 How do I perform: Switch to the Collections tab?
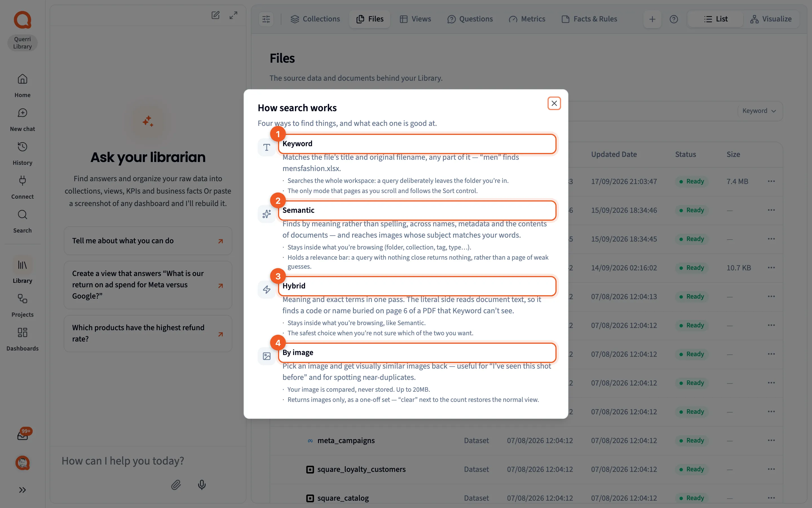point(315,19)
